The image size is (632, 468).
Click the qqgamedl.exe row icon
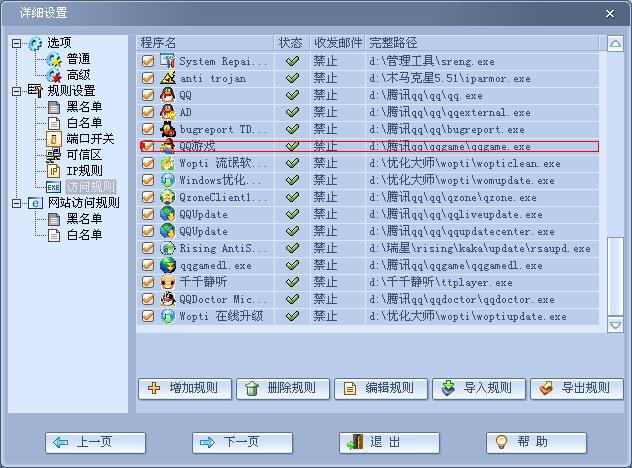click(167, 265)
